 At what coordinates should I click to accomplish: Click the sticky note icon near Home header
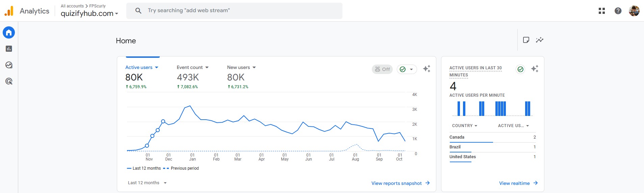tap(526, 40)
